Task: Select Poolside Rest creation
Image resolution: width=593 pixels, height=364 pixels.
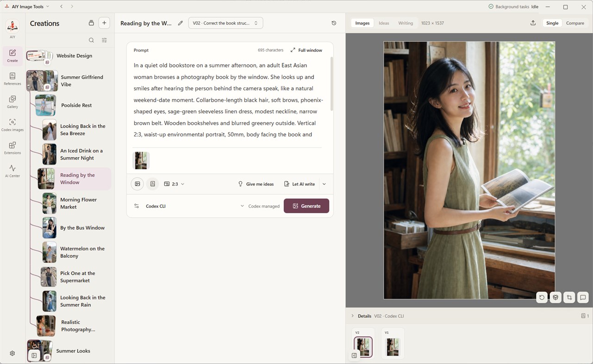Action: tap(73, 105)
